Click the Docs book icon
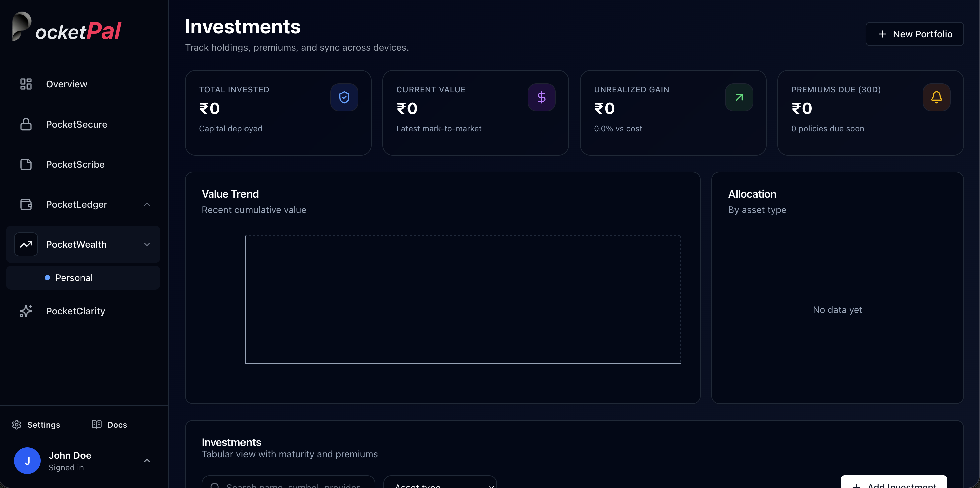 pyautogui.click(x=96, y=425)
